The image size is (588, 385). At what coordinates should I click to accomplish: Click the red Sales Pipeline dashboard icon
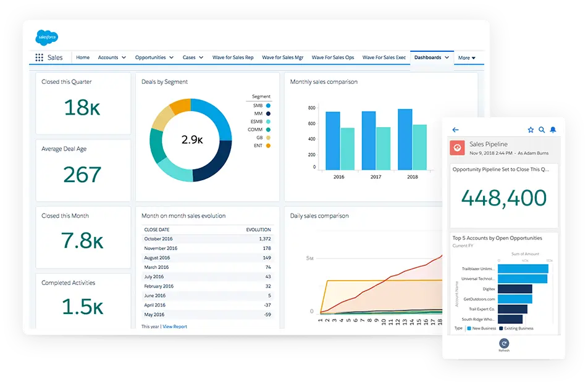457,148
